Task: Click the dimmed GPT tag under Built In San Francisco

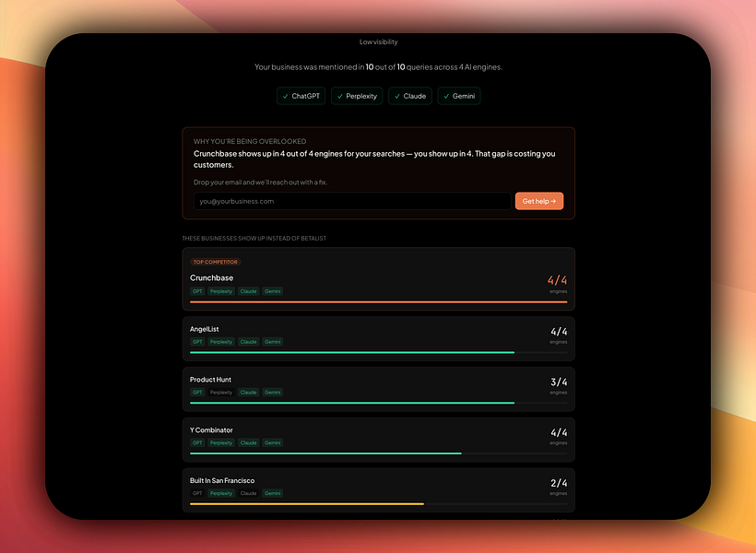Action: coord(197,493)
